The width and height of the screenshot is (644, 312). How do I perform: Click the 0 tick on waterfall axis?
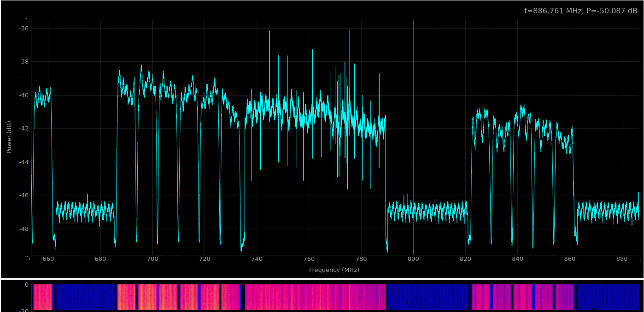click(x=26, y=285)
